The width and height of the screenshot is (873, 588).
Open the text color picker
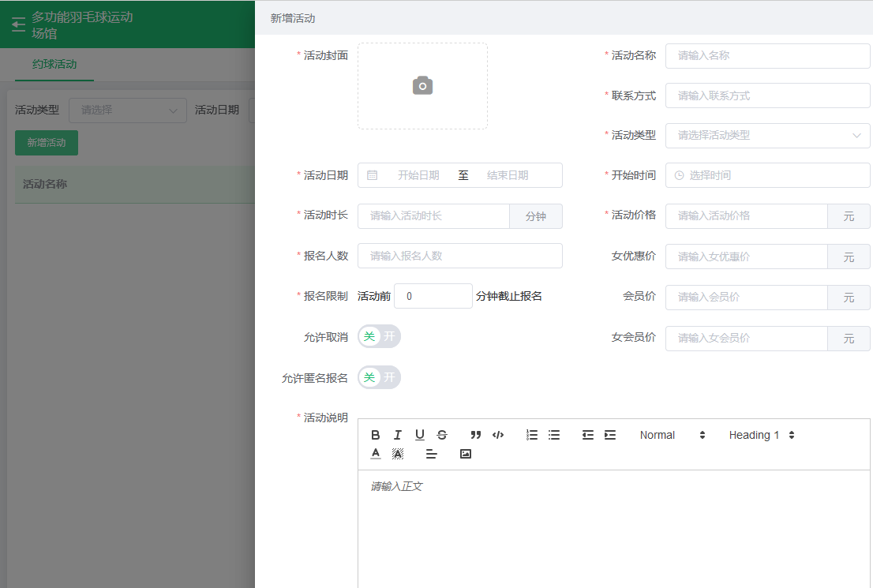[x=375, y=454]
